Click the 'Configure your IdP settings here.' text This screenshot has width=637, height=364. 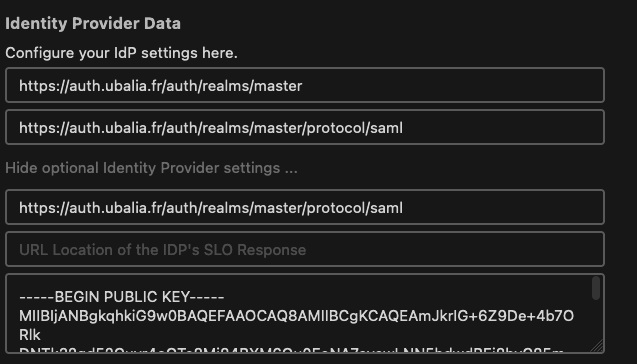click(x=121, y=53)
